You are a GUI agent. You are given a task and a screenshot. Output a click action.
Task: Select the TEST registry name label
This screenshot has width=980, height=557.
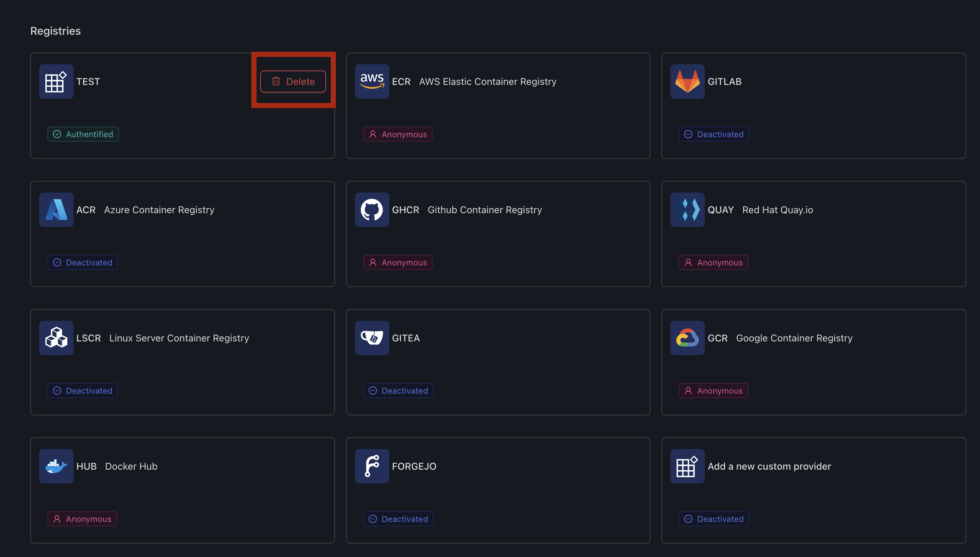[88, 81]
